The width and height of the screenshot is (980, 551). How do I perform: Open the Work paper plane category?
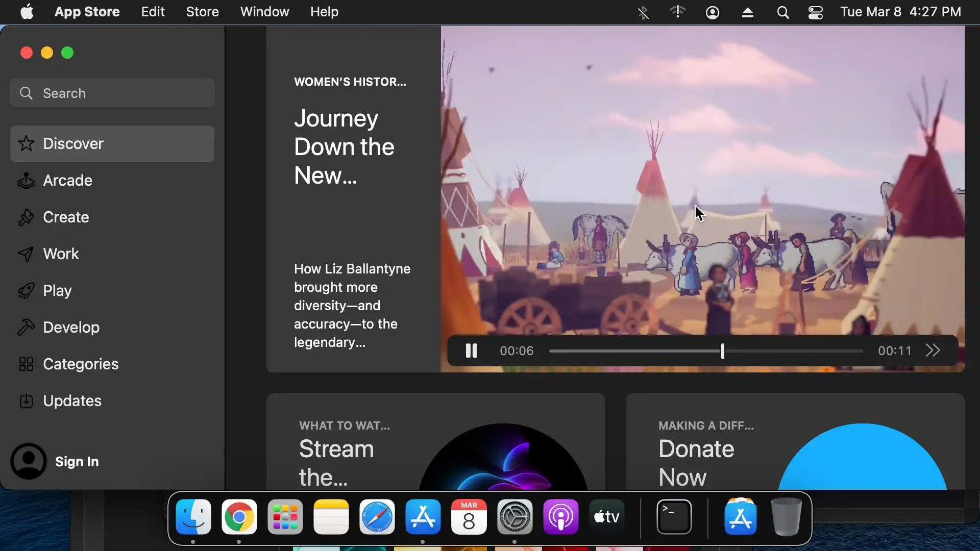click(61, 254)
